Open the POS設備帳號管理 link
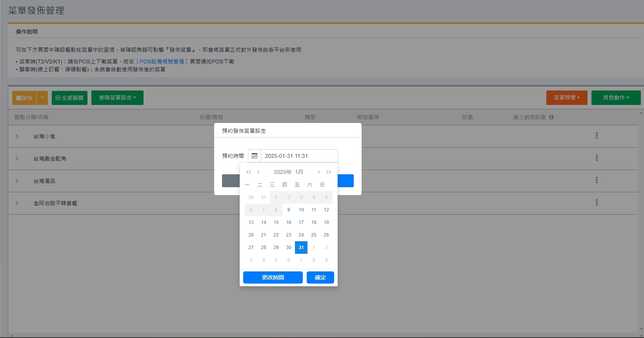Viewport: 644px width, 338px height. (x=162, y=61)
